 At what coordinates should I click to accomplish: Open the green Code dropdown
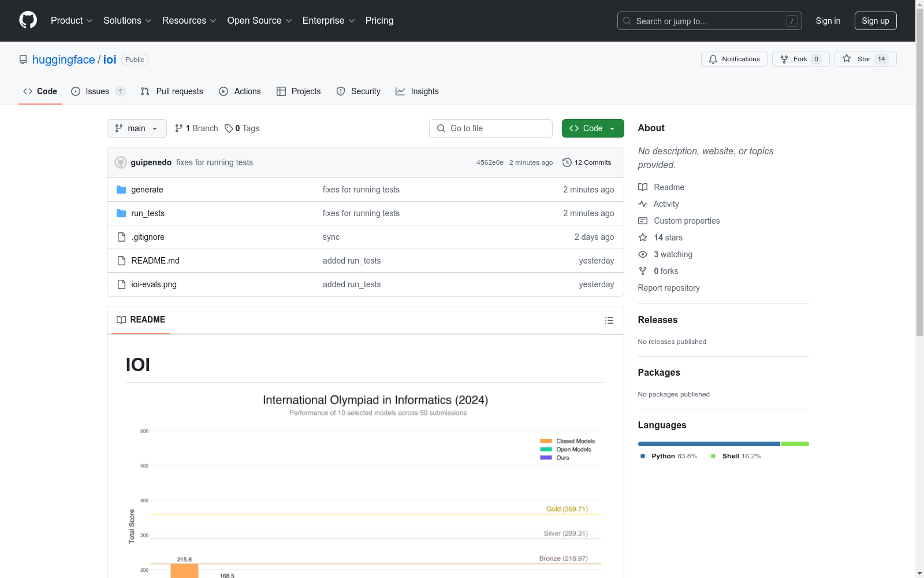coord(593,128)
